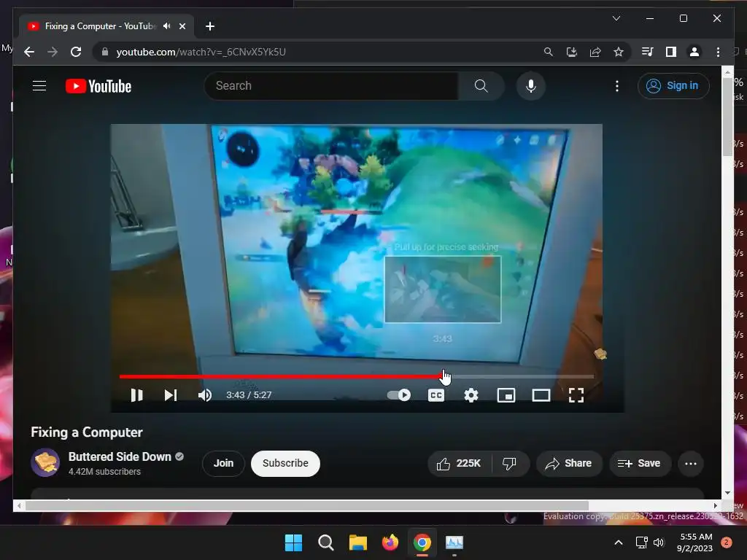Image resolution: width=747 pixels, height=560 pixels.
Task: Skip to the next video
Action: pyautogui.click(x=171, y=395)
